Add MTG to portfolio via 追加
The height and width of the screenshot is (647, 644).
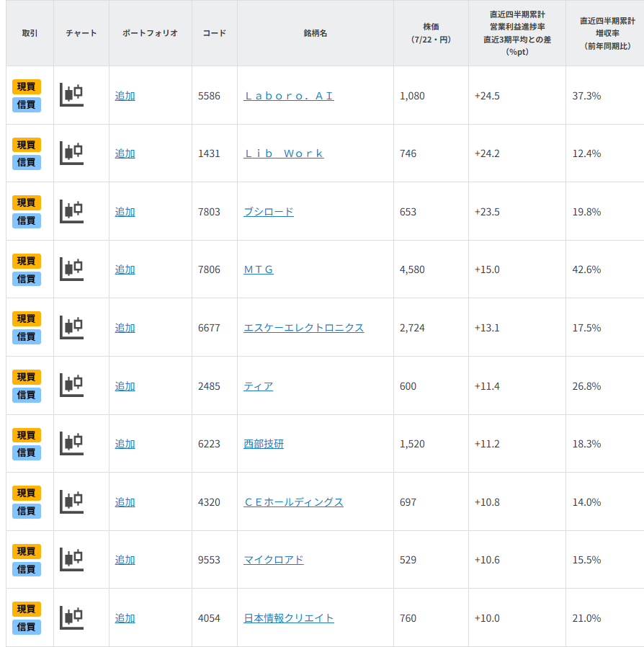(x=125, y=269)
